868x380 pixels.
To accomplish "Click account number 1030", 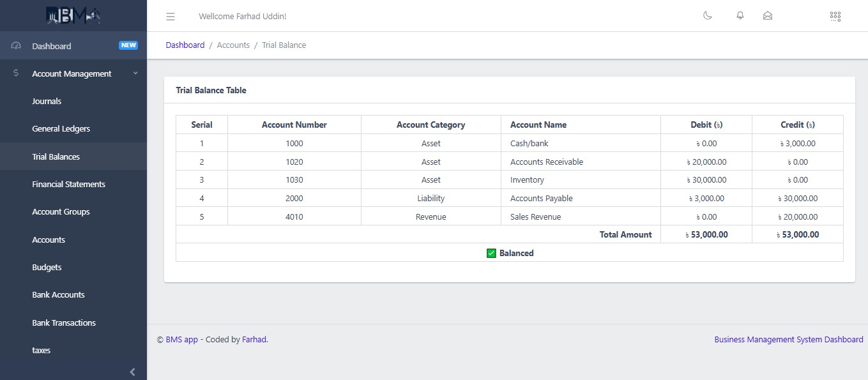I will tap(294, 180).
